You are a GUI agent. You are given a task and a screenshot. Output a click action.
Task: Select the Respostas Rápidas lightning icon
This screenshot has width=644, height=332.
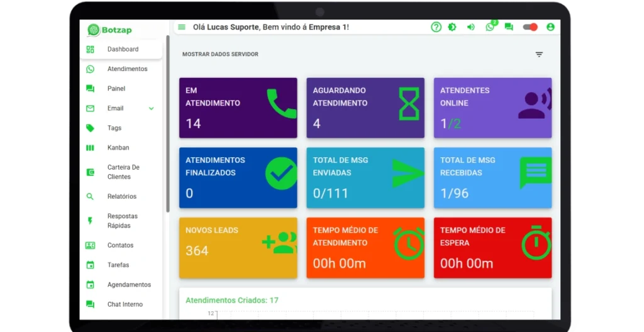[x=91, y=221]
